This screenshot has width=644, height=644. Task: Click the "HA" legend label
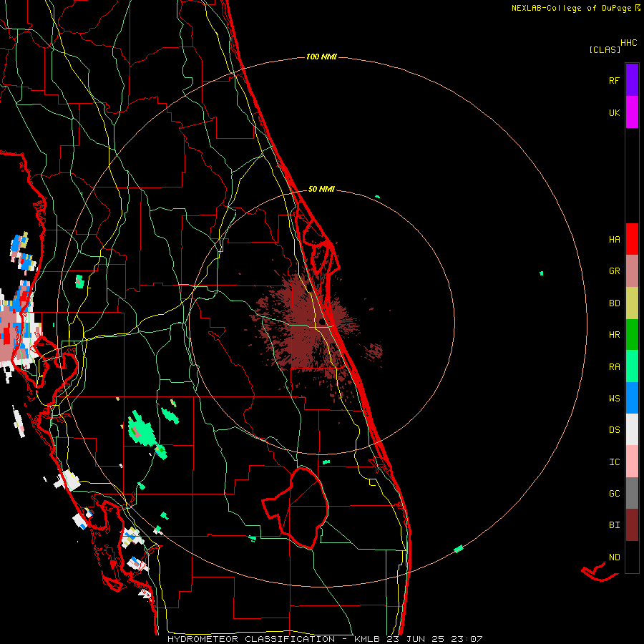(x=614, y=240)
